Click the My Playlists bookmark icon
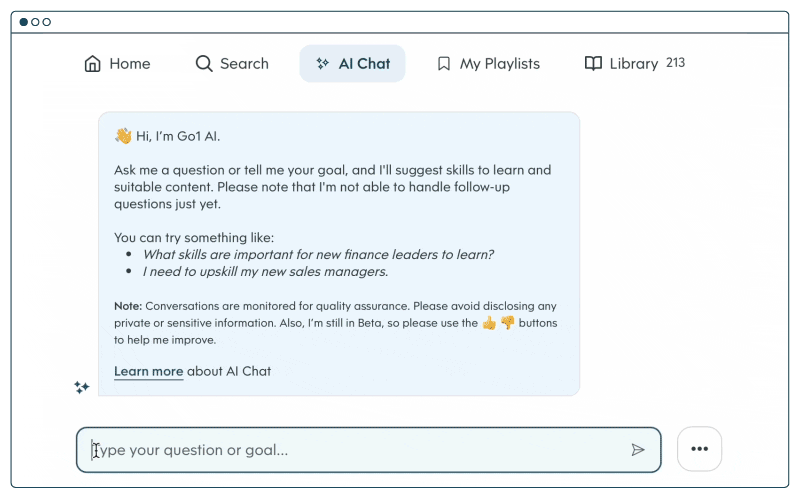The height and width of the screenshot is (500, 800). 444,64
